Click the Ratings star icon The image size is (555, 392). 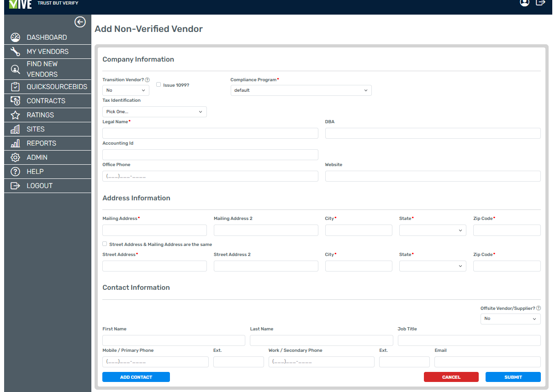coord(15,115)
